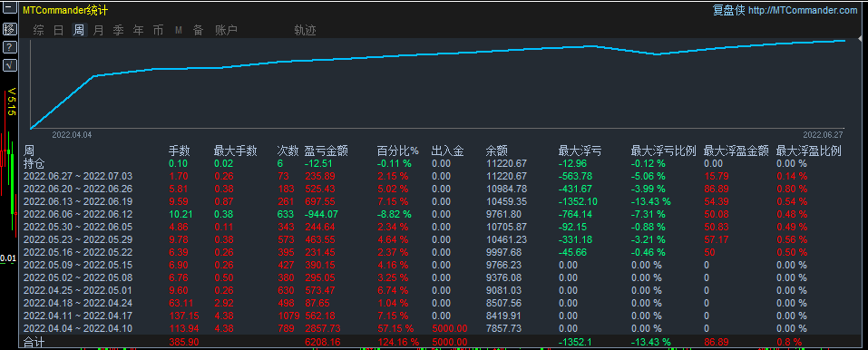The height and width of the screenshot is (350, 868).
Task: Click the total lots 385.90
Action: click(183, 342)
